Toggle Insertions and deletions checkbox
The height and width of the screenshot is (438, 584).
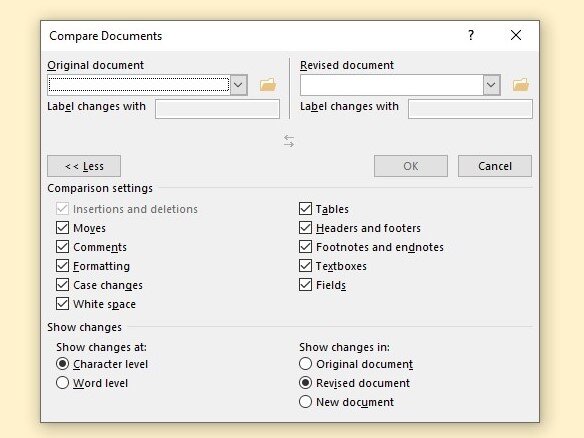tap(62, 209)
